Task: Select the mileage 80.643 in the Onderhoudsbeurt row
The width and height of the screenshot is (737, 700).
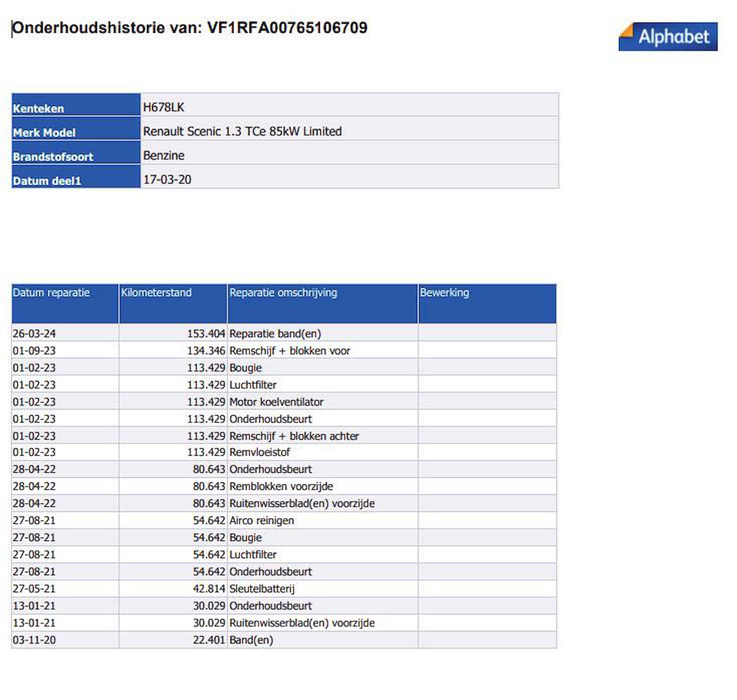Action: [209, 469]
